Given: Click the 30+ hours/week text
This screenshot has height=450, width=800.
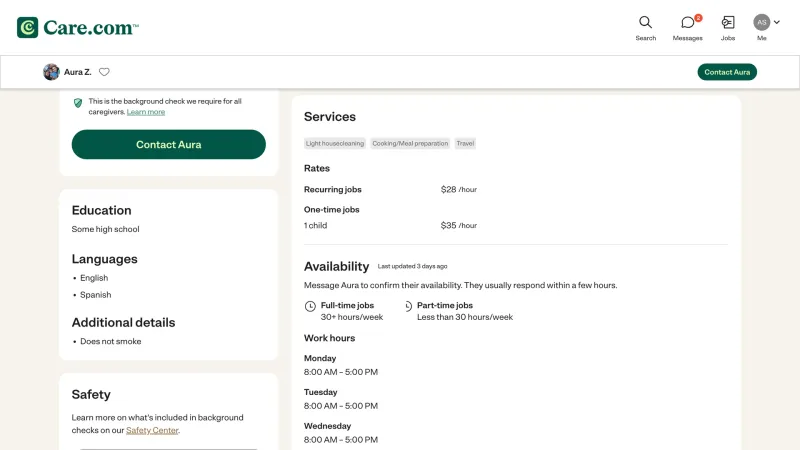Looking at the screenshot, I should tap(352, 317).
